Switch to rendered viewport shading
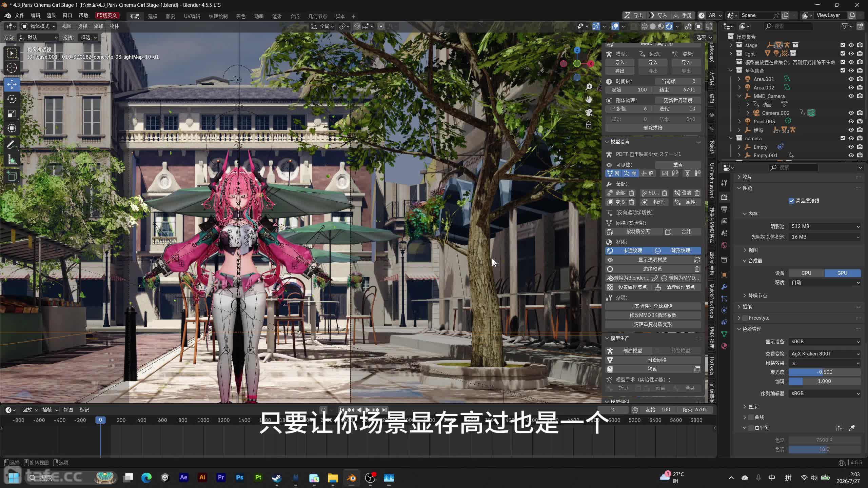This screenshot has width=868, height=488. point(669,26)
